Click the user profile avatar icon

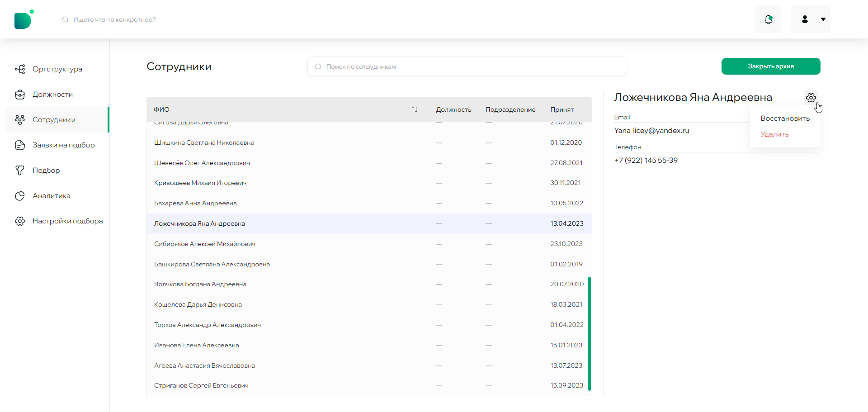pyautogui.click(x=805, y=19)
